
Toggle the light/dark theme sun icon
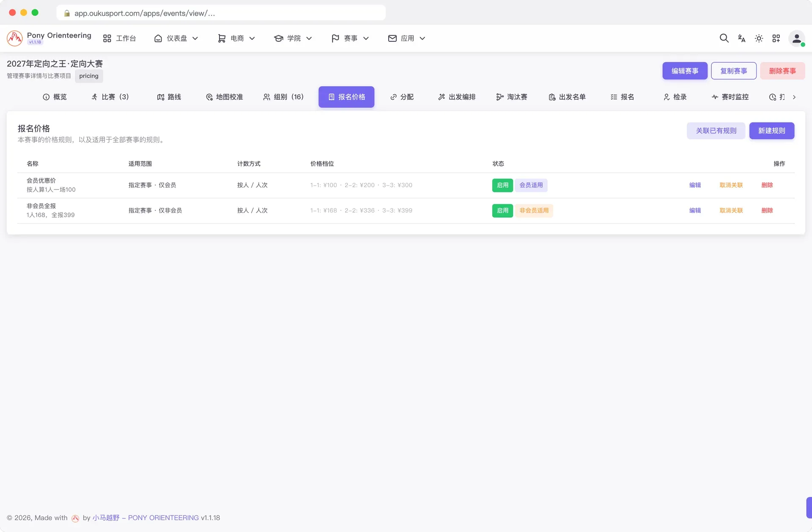[759, 38]
